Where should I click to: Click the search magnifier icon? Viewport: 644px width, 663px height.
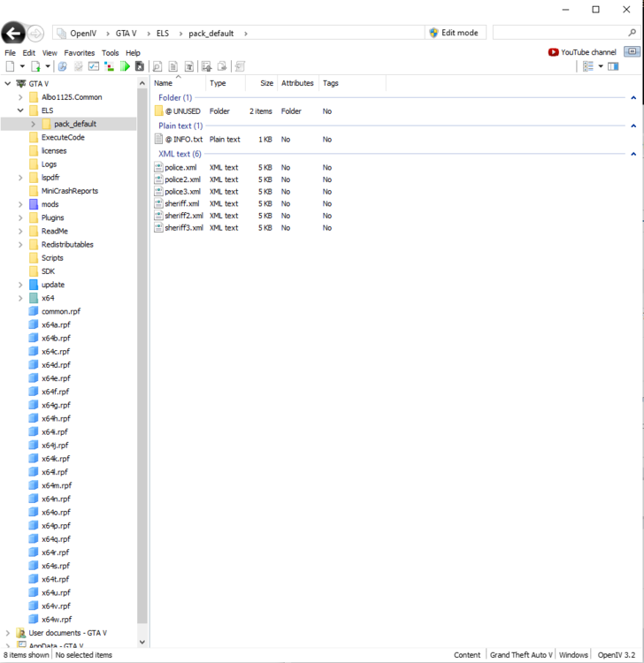(632, 33)
